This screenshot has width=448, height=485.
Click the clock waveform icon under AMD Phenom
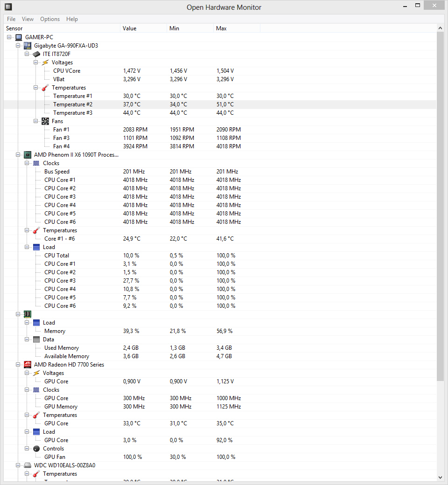click(36, 163)
